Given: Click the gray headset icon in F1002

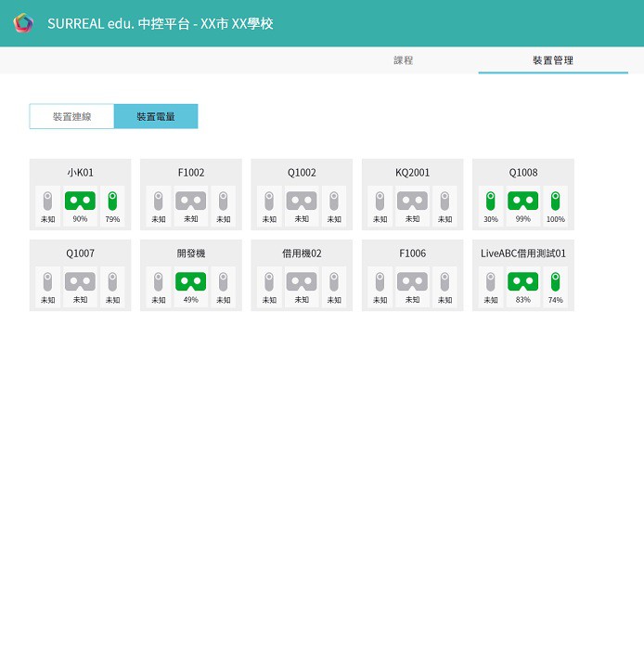Looking at the screenshot, I should pyautogui.click(x=190, y=201).
